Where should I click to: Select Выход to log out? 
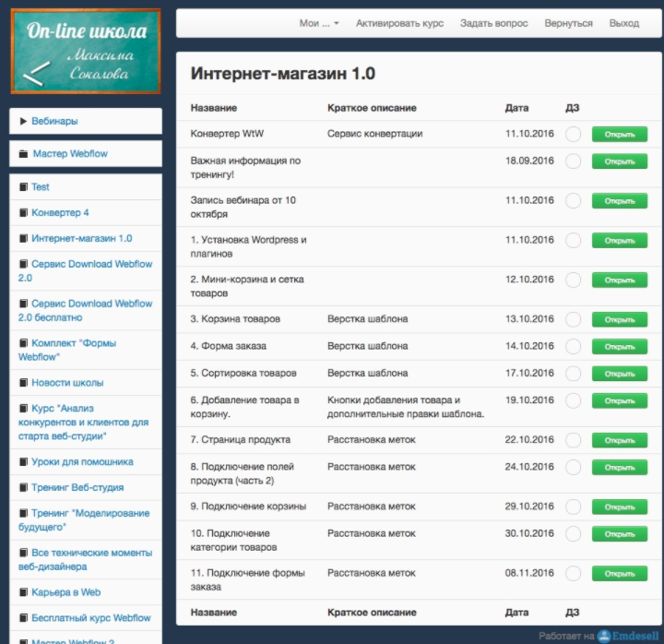pyautogui.click(x=623, y=23)
